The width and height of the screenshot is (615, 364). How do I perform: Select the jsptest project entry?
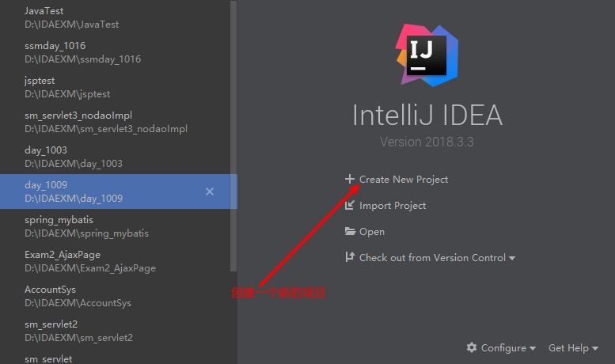(x=67, y=87)
